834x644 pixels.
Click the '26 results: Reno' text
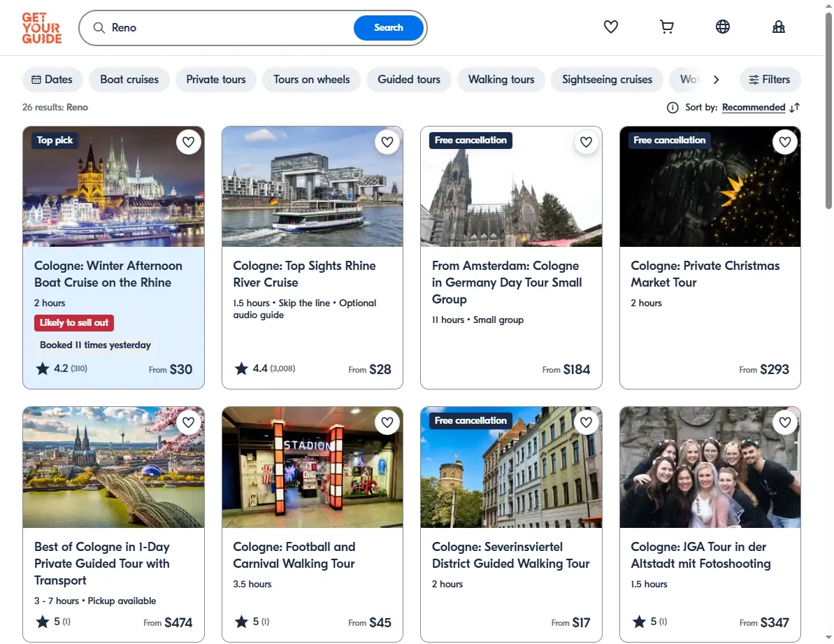(x=55, y=108)
